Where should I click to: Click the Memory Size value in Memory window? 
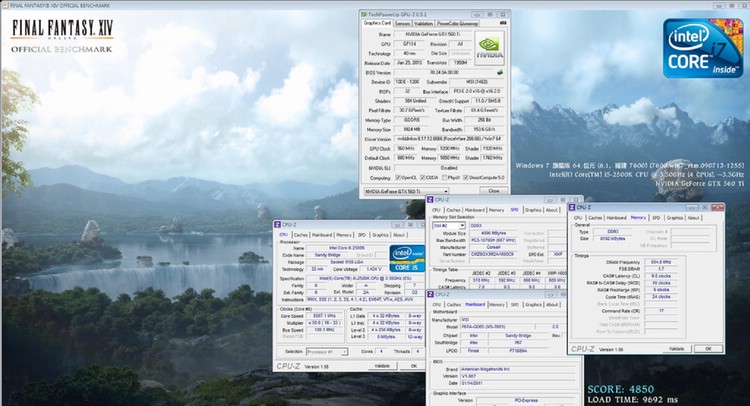click(612, 238)
